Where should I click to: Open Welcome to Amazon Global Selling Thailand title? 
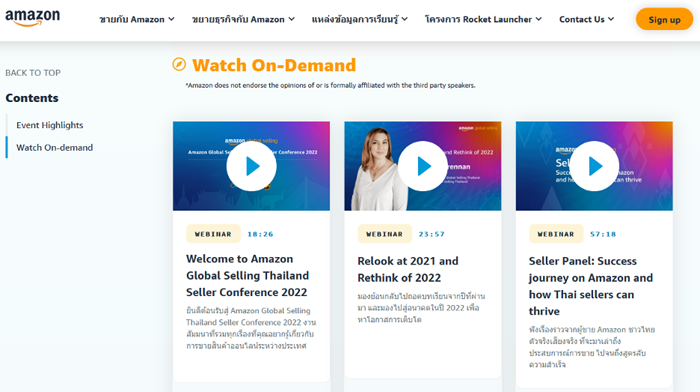pos(247,275)
